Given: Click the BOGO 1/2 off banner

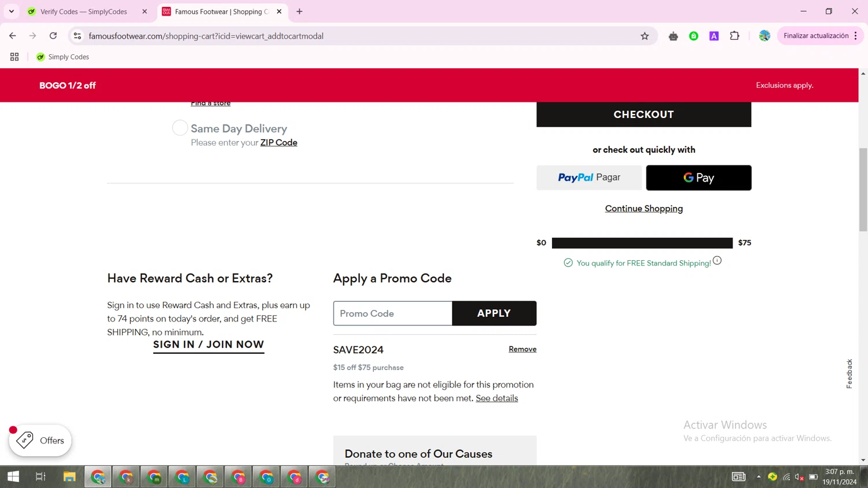Looking at the screenshot, I should pyautogui.click(x=67, y=86).
